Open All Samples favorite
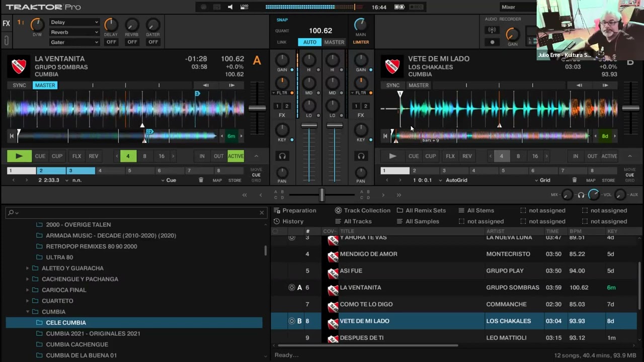The image size is (644, 362). tap(418, 221)
